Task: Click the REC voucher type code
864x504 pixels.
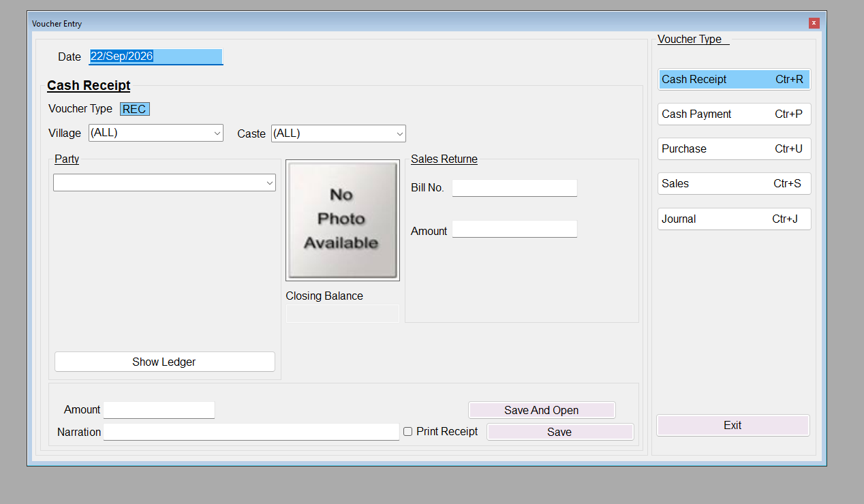Action: pos(134,109)
